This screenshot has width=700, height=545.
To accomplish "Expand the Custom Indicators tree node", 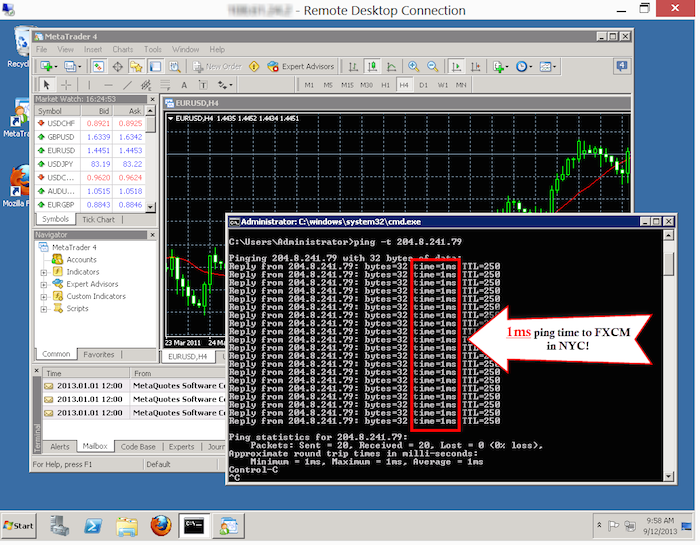I will pos(44,296).
